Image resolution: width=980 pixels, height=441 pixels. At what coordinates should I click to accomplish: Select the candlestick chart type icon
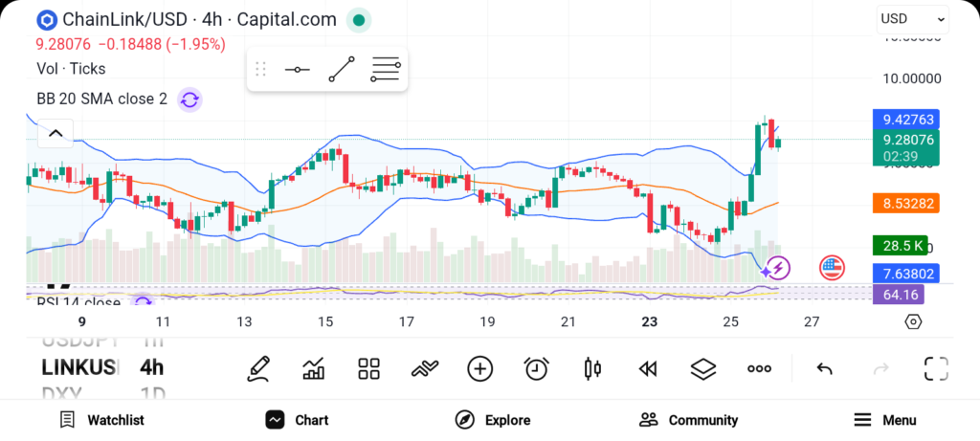[592, 368]
